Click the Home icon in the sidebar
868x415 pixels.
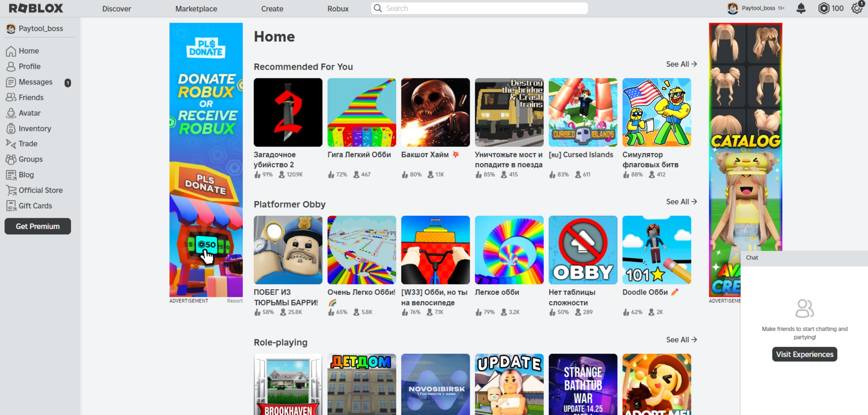[11, 51]
